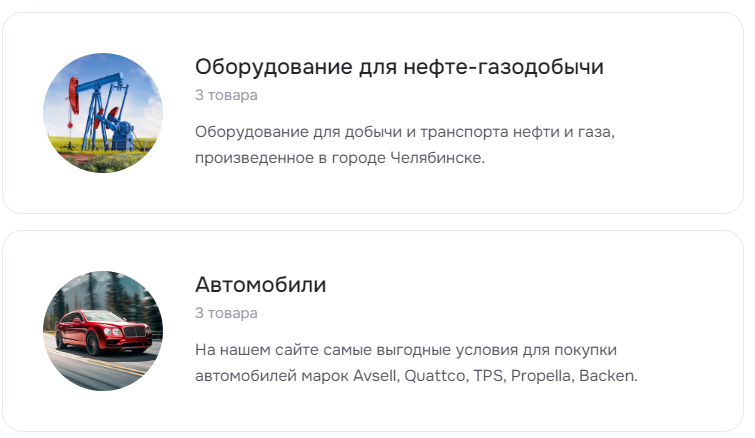Open the red car category thumbnail
755x438 pixels.
click(x=103, y=331)
